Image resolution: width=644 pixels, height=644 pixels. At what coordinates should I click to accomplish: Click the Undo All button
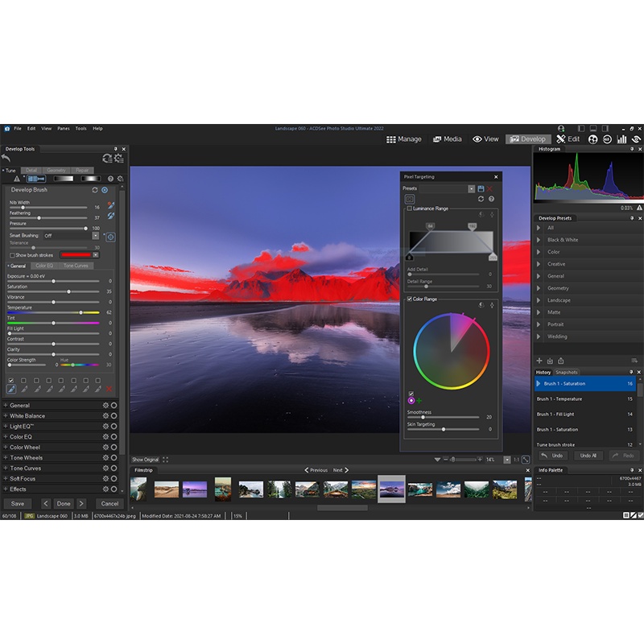pos(588,456)
